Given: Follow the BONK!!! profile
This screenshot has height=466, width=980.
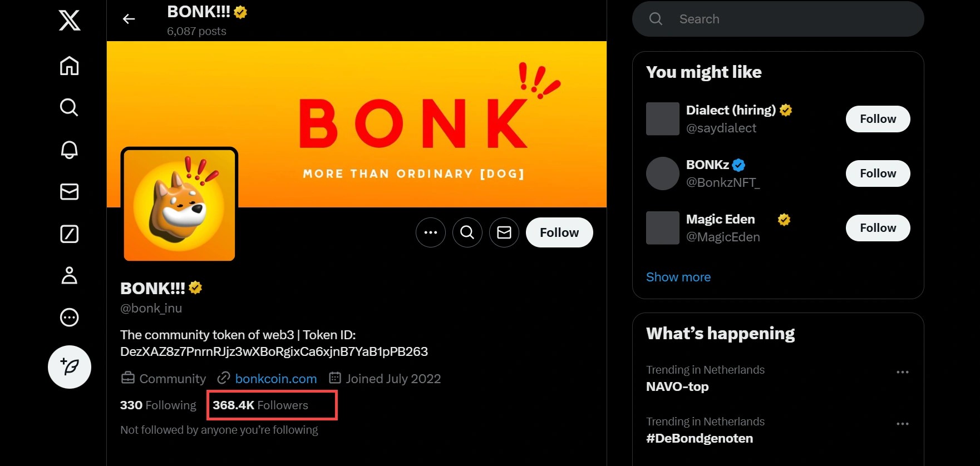Looking at the screenshot, I should (559, 232).
